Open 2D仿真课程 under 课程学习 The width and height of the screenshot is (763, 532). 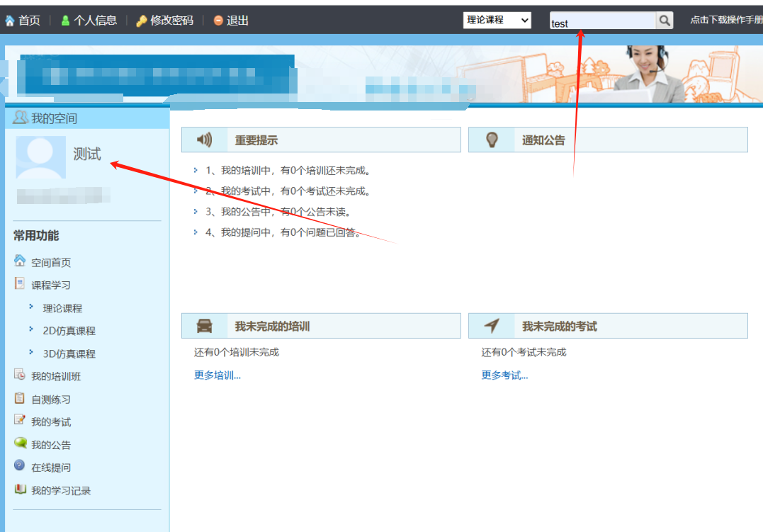pos(69,331)
